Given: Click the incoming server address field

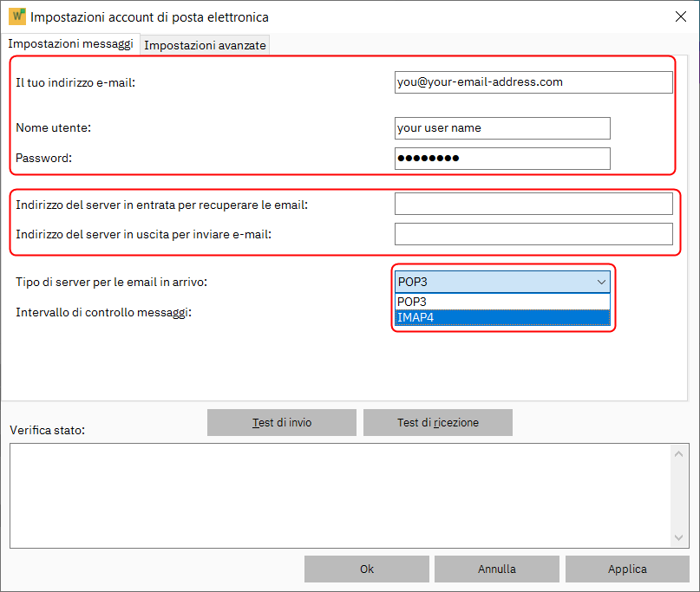Looking at the screenshot, I should point(533,204).
